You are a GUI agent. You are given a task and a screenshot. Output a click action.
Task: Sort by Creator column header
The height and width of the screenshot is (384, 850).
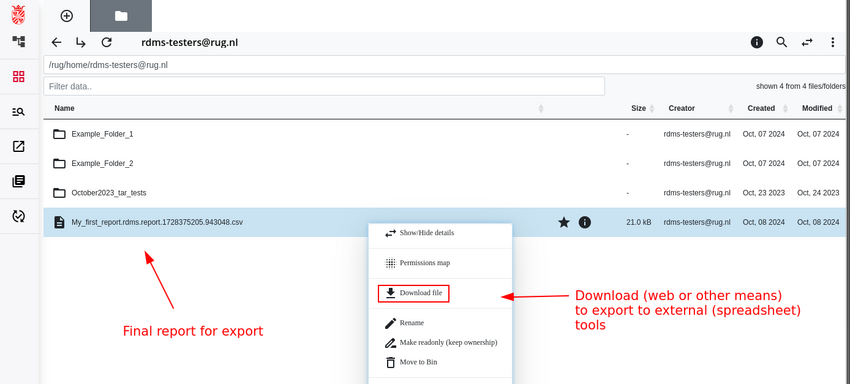[681, 108]
